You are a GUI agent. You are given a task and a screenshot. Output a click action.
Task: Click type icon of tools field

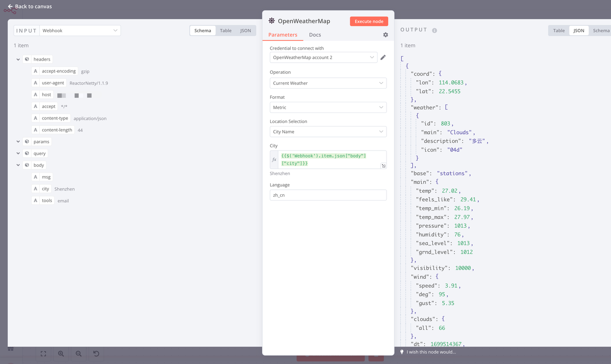36,201
